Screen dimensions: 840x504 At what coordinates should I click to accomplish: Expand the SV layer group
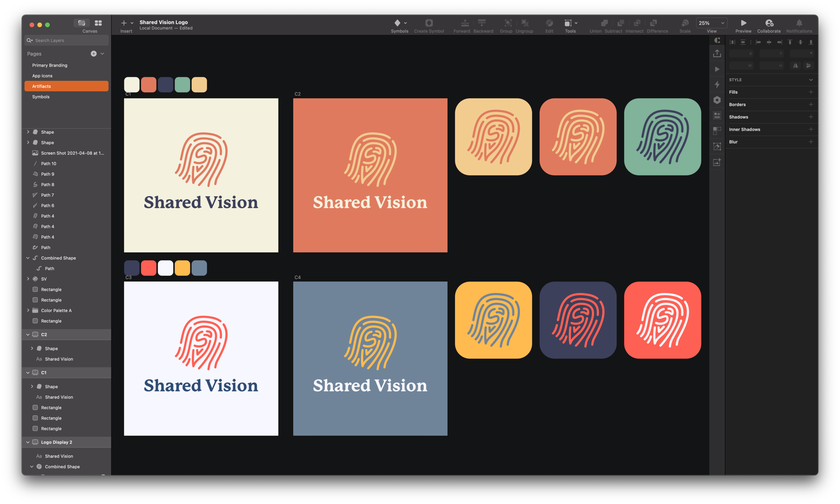pos(28,279)
